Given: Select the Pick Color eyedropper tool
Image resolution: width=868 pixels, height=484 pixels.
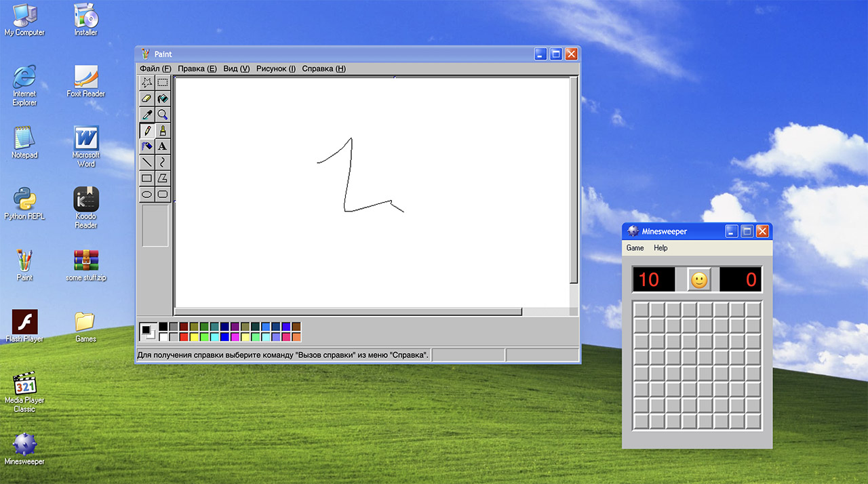Looking at the screenshot, I should click(146, 115).
